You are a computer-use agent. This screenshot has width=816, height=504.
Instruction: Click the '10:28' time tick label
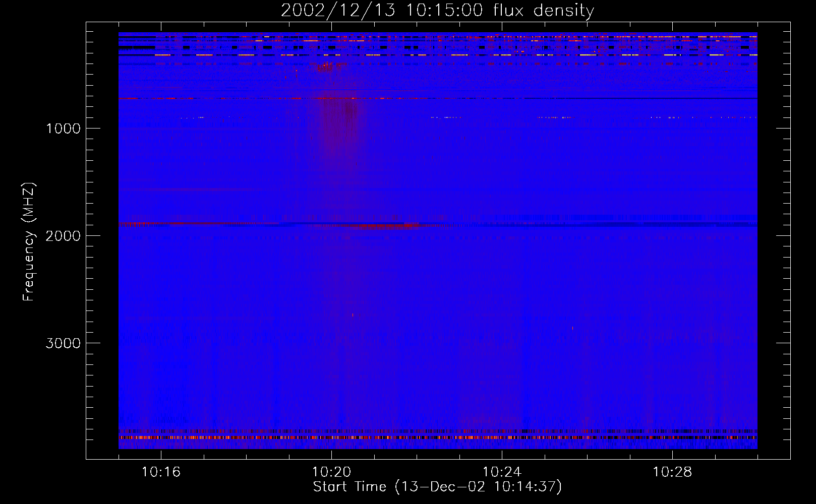click(672, 472)
